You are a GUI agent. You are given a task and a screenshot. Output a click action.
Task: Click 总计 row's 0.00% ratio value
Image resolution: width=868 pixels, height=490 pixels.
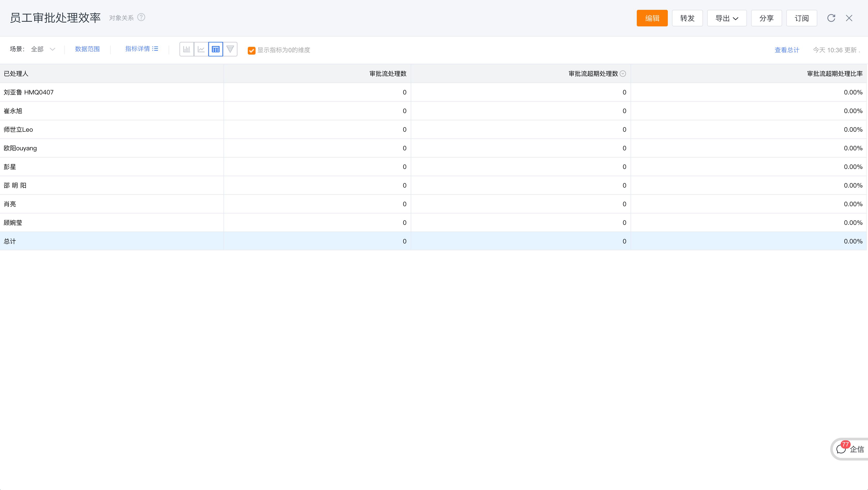(853, 241)
